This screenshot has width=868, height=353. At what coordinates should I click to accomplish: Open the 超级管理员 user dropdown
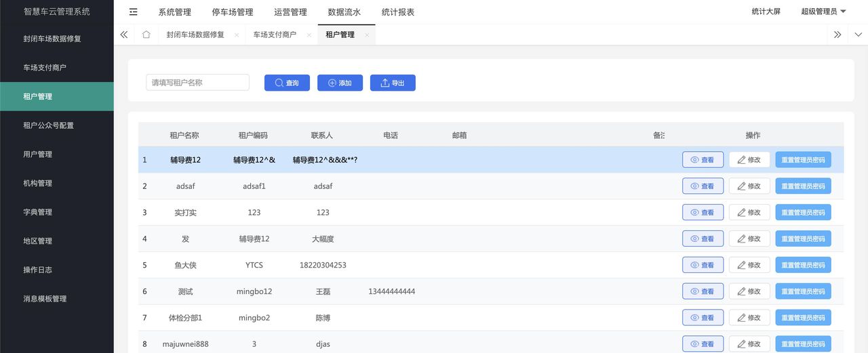coord(823,12)
